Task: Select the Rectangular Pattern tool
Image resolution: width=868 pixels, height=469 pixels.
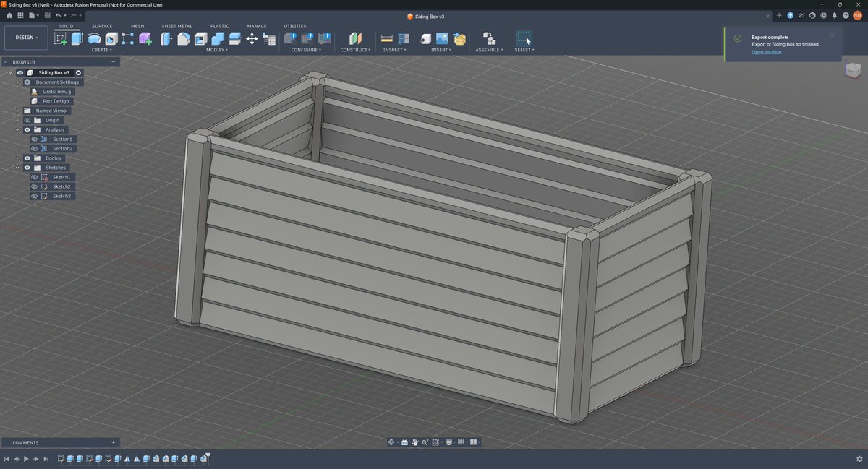Action: (128, 39)
